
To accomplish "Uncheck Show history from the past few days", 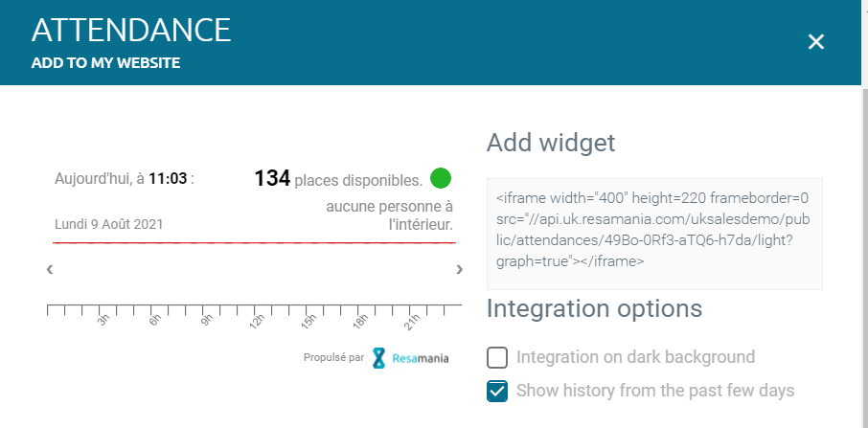I will pos(497,391).
